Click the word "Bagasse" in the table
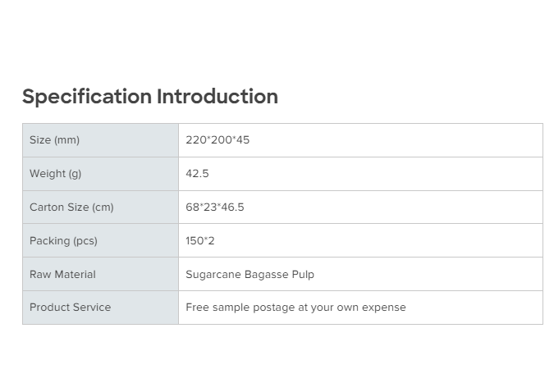 pyautogui.click(x=266, y=275)
